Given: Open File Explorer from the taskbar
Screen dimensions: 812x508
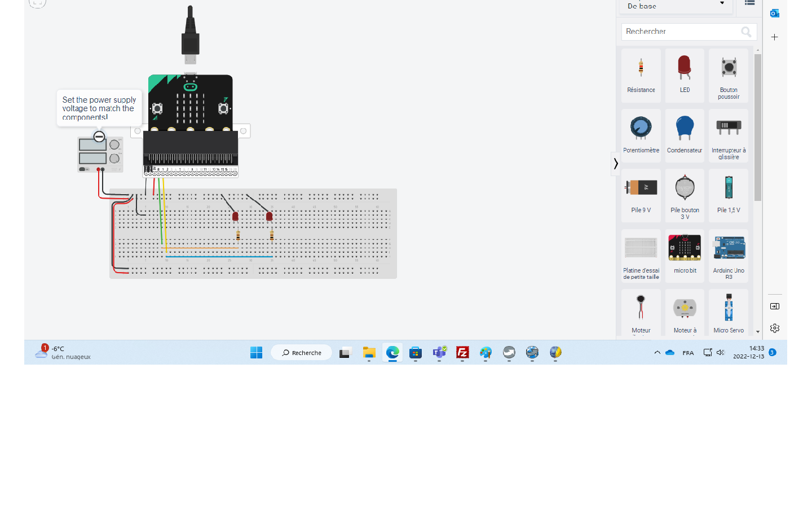Looking at the screenshot, I should (369, 353).
